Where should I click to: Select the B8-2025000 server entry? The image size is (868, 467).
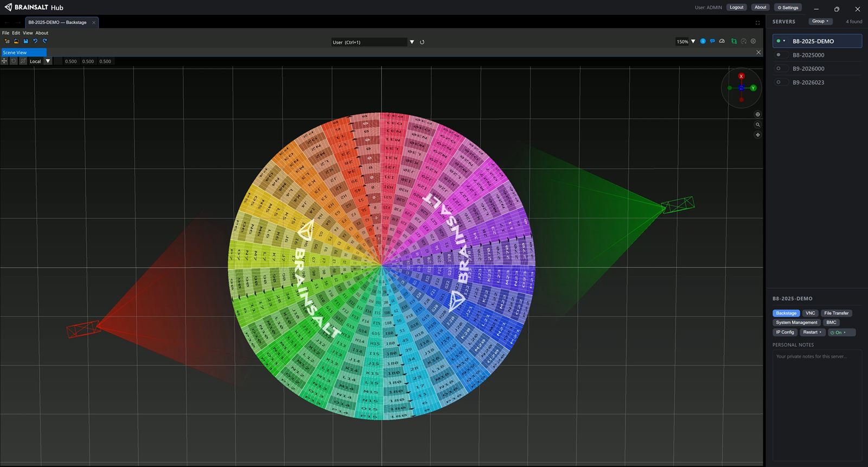(817, 55)
